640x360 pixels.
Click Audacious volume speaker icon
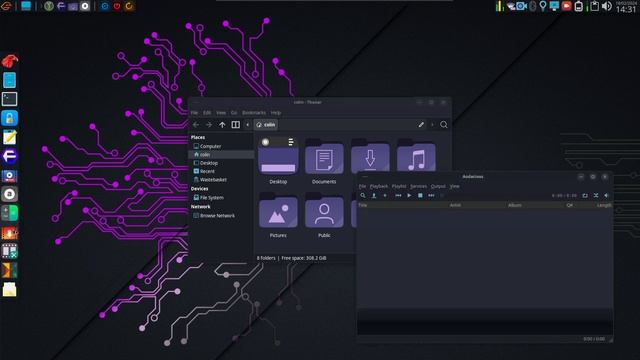click(x=607, y=196)
